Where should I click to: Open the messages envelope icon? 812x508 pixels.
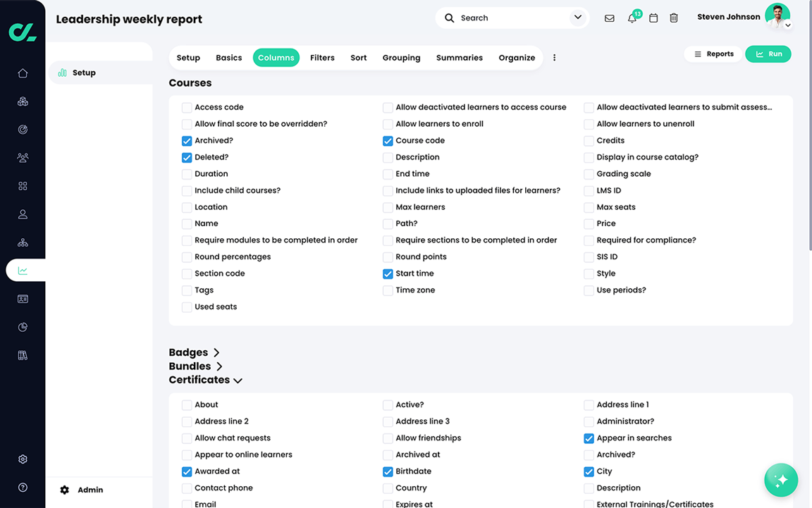click(610, 18)
